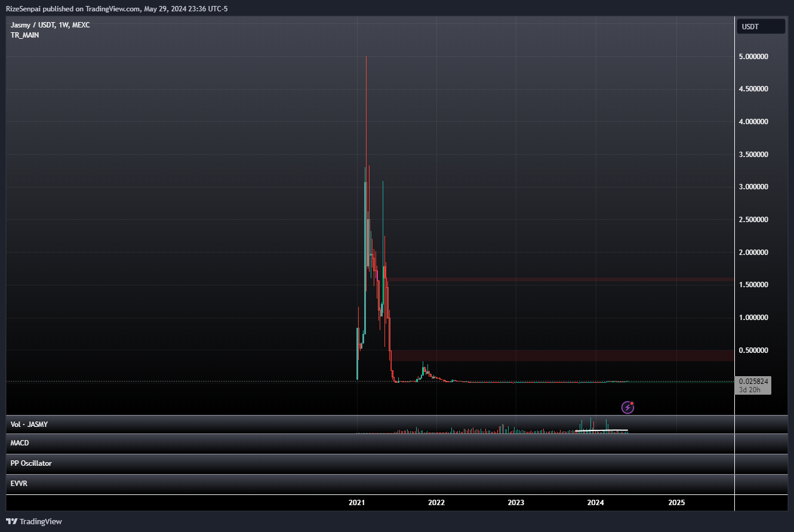Click the 3.000000 price axis label
The height and width of the screenshot is (532, 794).
coord(753,187)
